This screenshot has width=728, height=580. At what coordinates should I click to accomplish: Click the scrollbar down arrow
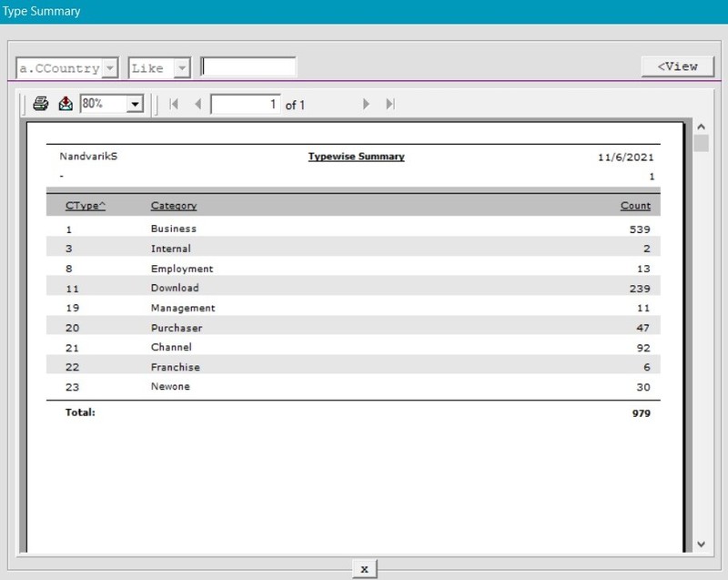[701, 544]
